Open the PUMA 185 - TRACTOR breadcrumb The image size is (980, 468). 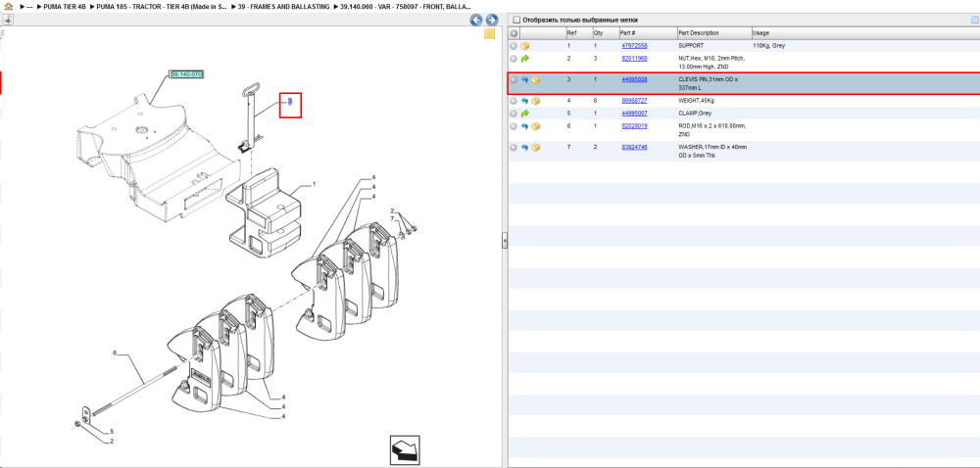(162, 6)
